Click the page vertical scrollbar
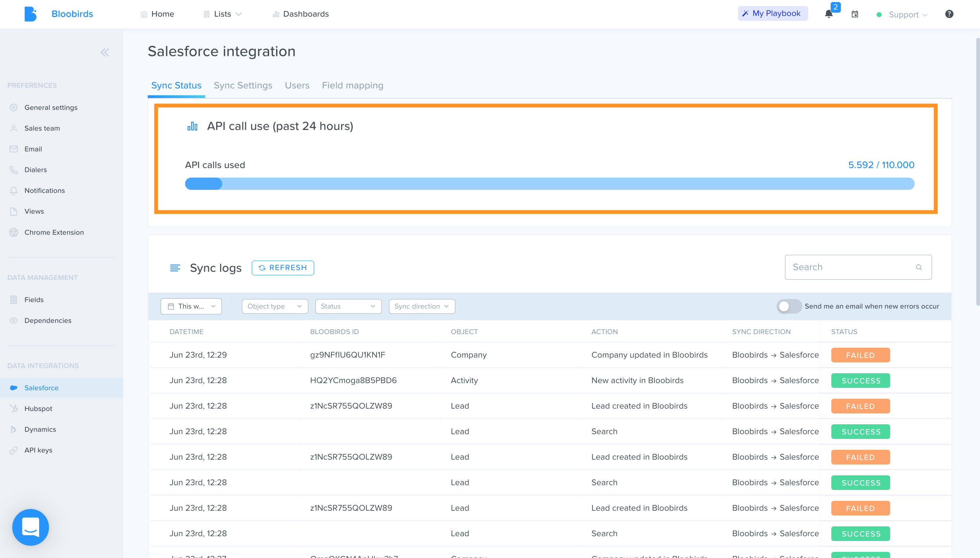 (x=978, y=172)
